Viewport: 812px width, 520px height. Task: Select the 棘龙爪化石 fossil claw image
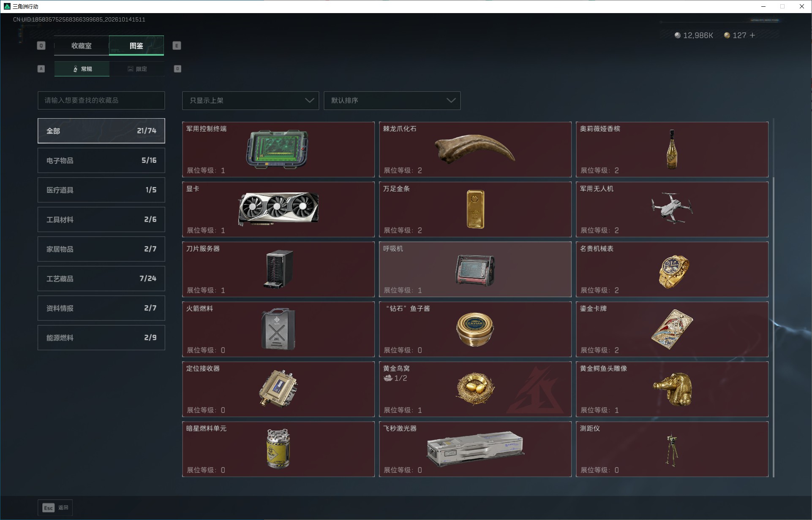(x=475, y=149)
